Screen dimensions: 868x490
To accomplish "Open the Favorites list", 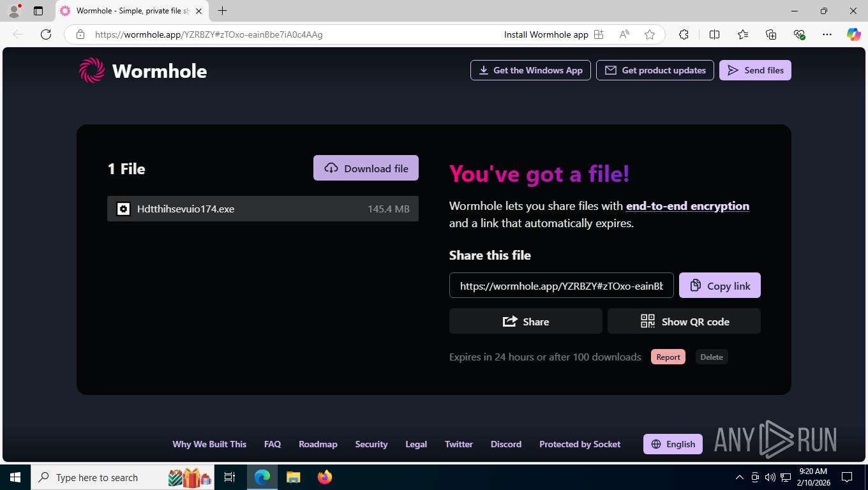I will [x=743, y=34].
